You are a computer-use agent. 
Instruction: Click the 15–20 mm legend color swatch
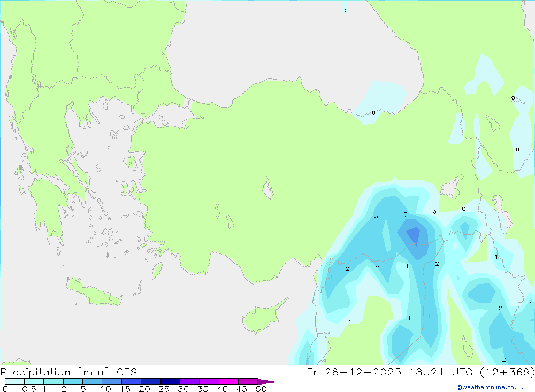[x=131, y=381]
